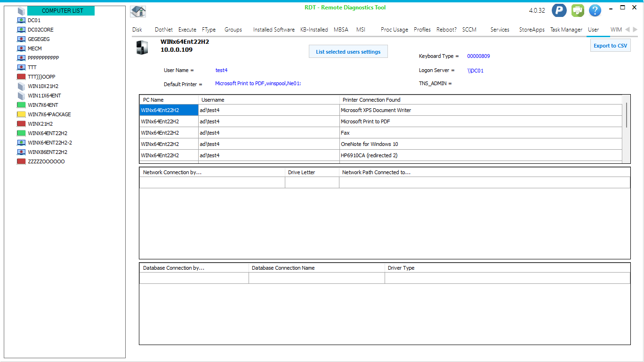This screenshot has height=362, width=644.
Task: Click the Home house icon
Action: tap(138, 11)
